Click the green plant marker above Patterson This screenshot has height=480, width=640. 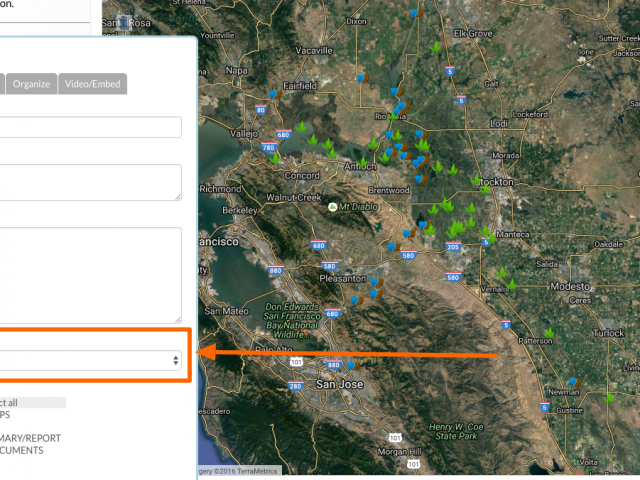click(549, 333)
